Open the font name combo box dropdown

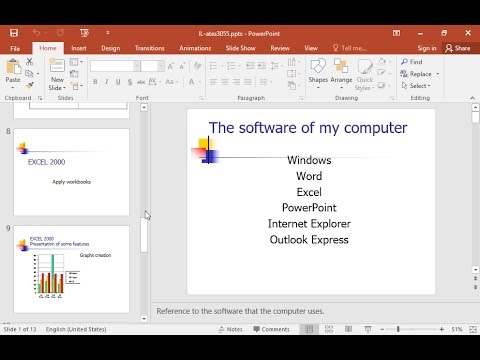tap(137, 66)
